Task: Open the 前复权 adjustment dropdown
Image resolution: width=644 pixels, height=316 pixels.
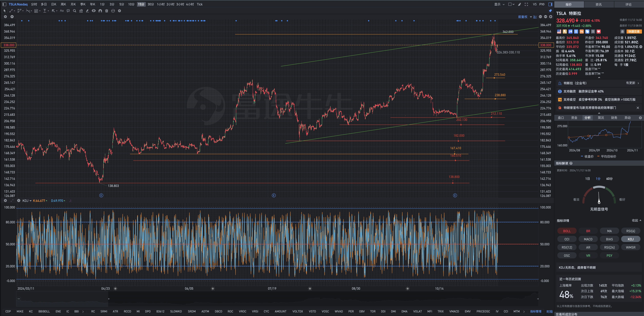Action: 525,17
